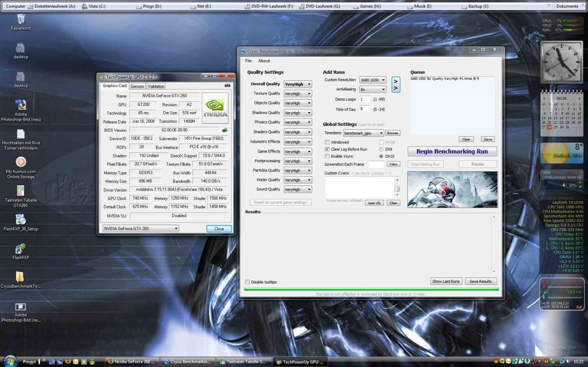588x367 pixels.
Task: Click Save Results button
Action: tap(481, 281)
